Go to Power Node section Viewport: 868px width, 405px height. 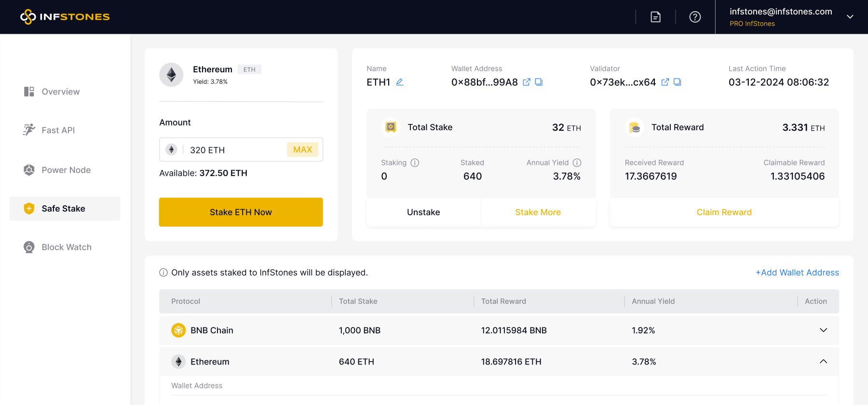point(57,170)
